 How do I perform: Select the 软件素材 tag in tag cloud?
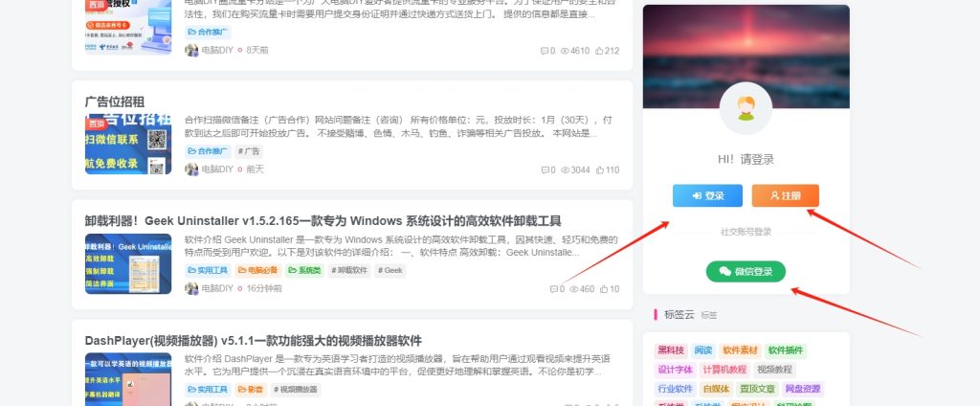click(740, 350)
